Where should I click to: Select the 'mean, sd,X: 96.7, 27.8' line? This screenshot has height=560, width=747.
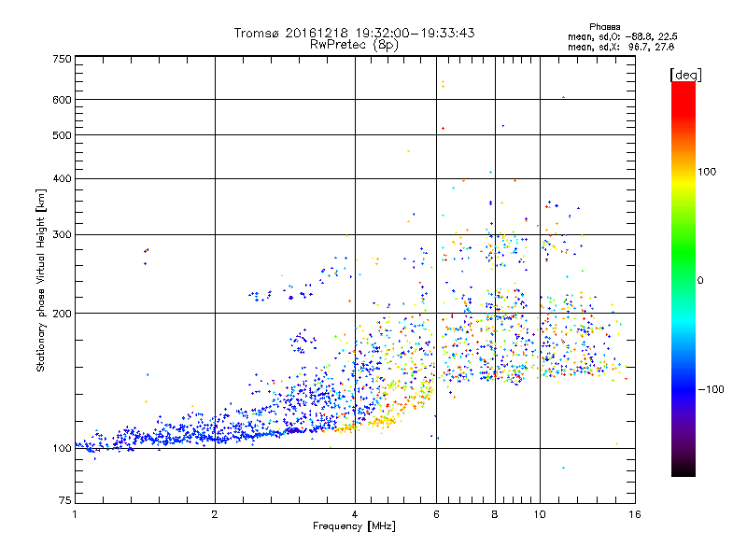pyautogui.click(x=621, y=47)
